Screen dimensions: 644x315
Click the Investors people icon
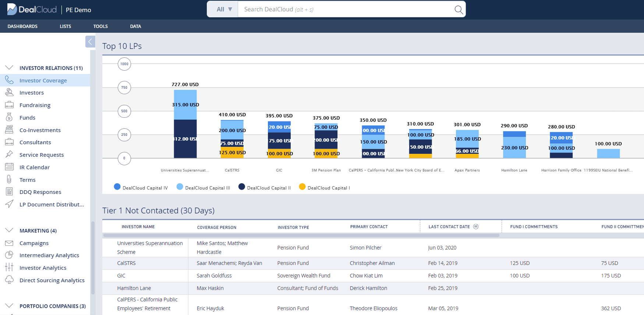point(9,92)
